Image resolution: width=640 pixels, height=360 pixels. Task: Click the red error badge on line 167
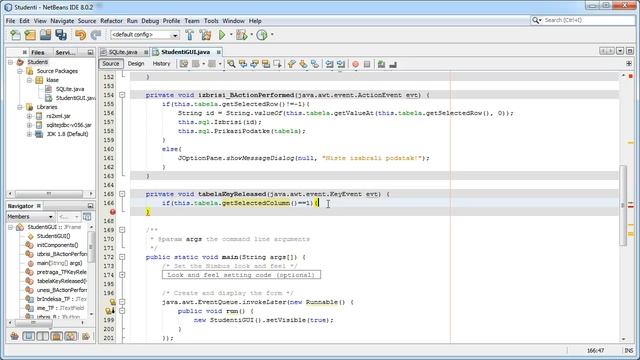(113, 212)
